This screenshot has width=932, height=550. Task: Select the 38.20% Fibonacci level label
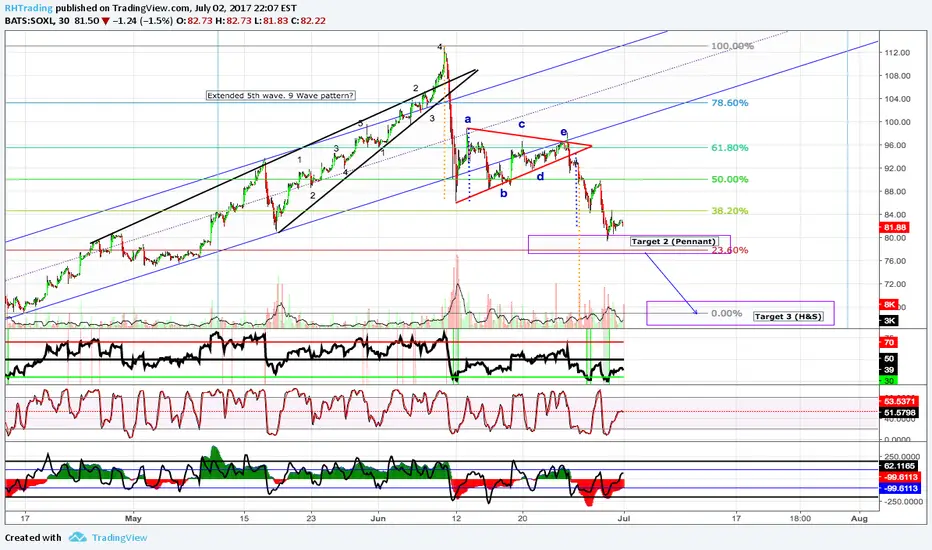[x=730, y=210]
